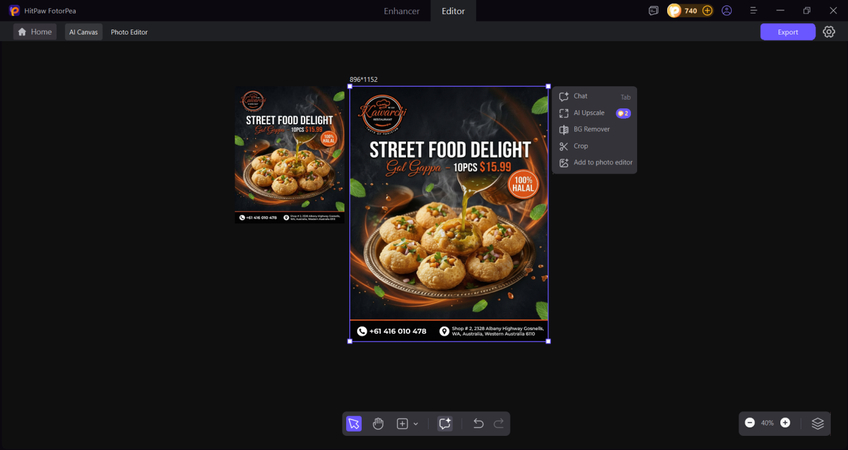Open the hamburger menu in title bar
This screenshot has height=450, width=848.
[753, 10]
